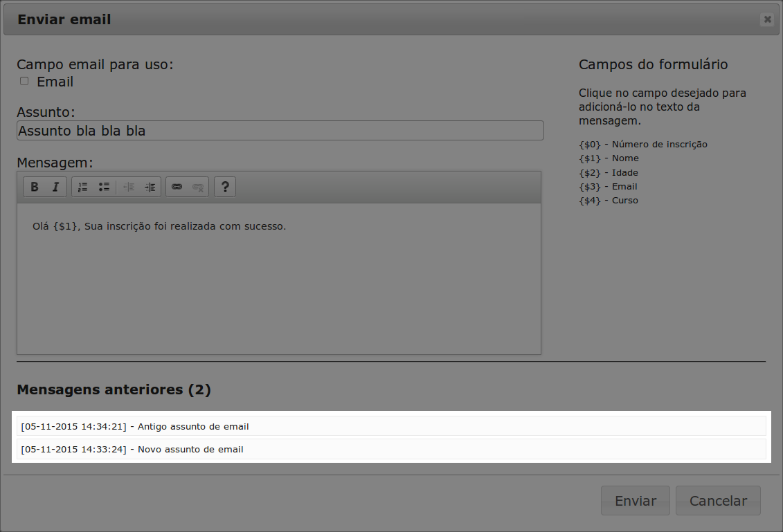Toggle bold formatting in message editor
This screenshot has width=783, height=532.
[35, 187]
